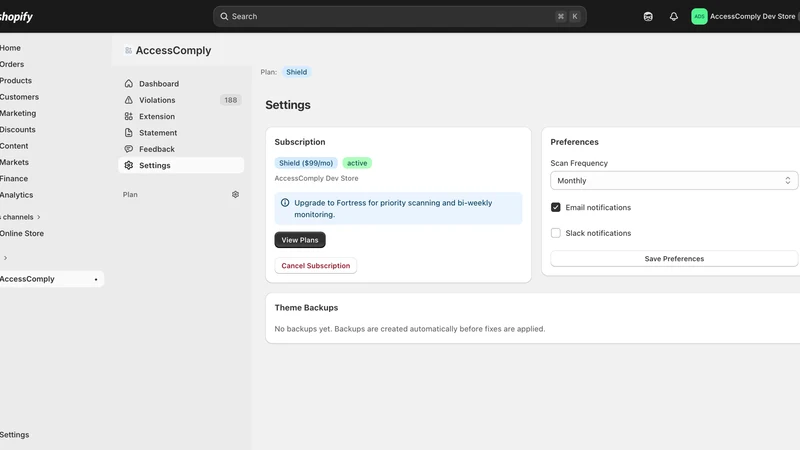Click the AccessComply app logo icon
Screen dimensions: 800x450
[x=128, y=51]
